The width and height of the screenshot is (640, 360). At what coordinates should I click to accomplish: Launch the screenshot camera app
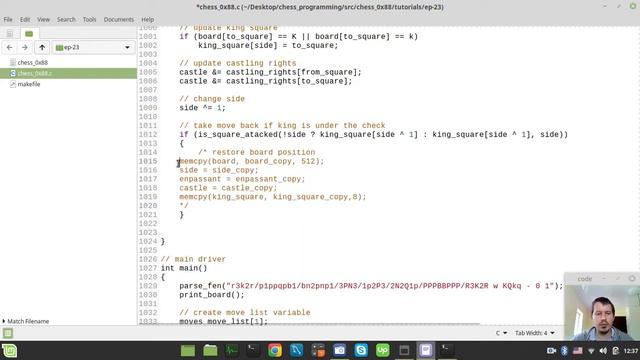click(x=340, y=351)
